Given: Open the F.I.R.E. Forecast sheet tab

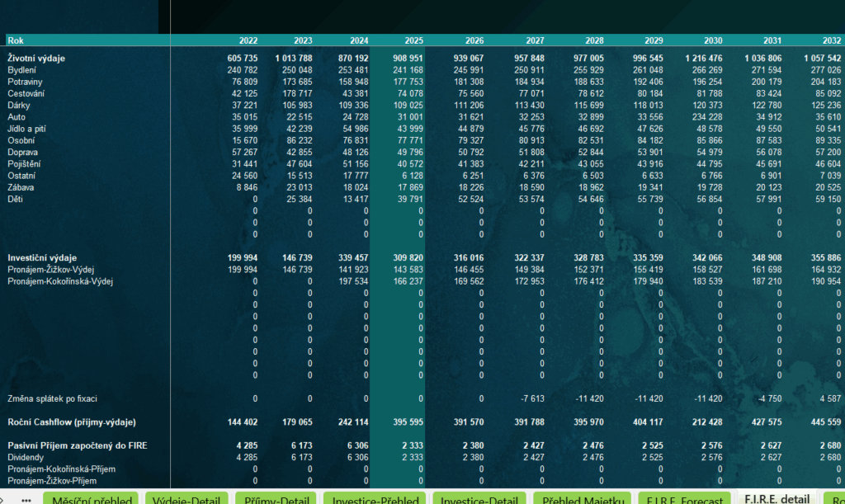Looking at the screenshot, I should click(x=683, y=498).
